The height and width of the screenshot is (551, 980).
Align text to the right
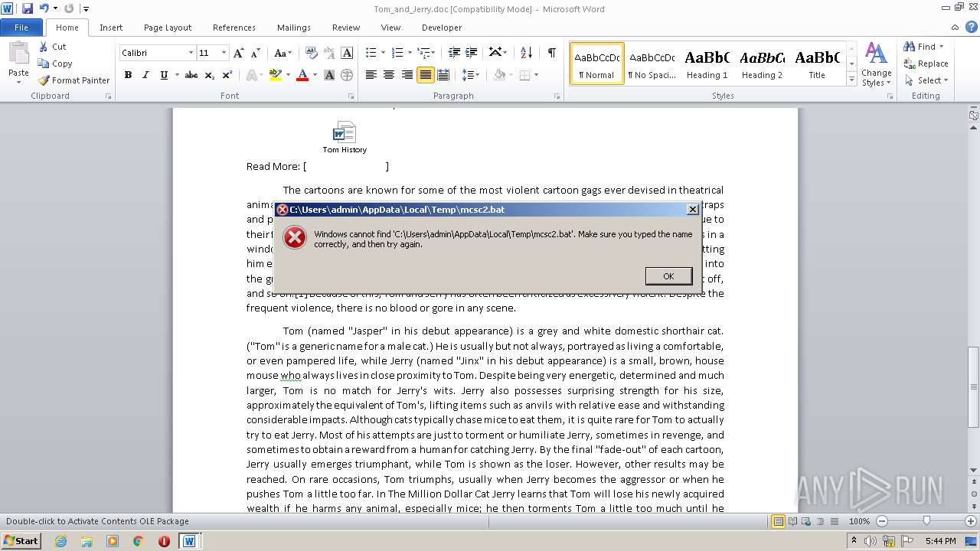tap(407, 75)
